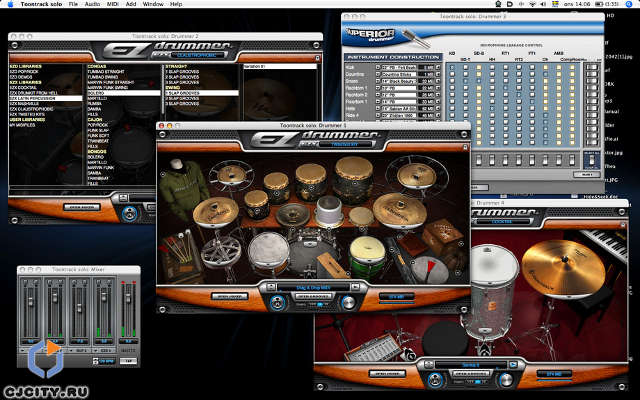Open the Countins instrument dropdown in Superior
The image size is (640, 400).
(x=398, y=74)
